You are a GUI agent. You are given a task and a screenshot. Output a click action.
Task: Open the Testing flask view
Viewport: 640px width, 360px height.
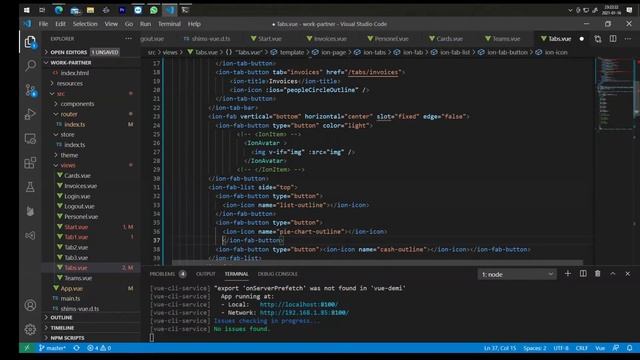30,187
